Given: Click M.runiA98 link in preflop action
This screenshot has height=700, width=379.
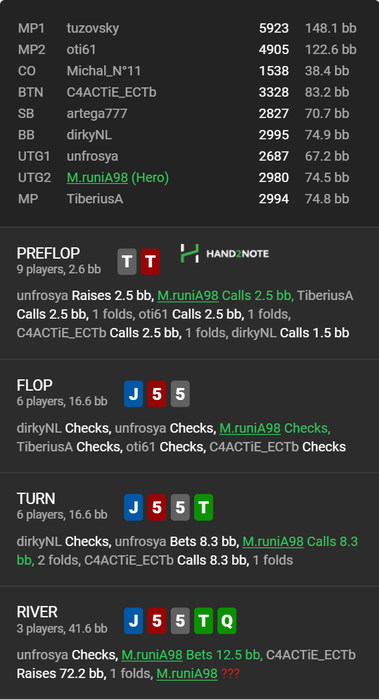Looking at the screenshot, I should (x=187, y=296).
